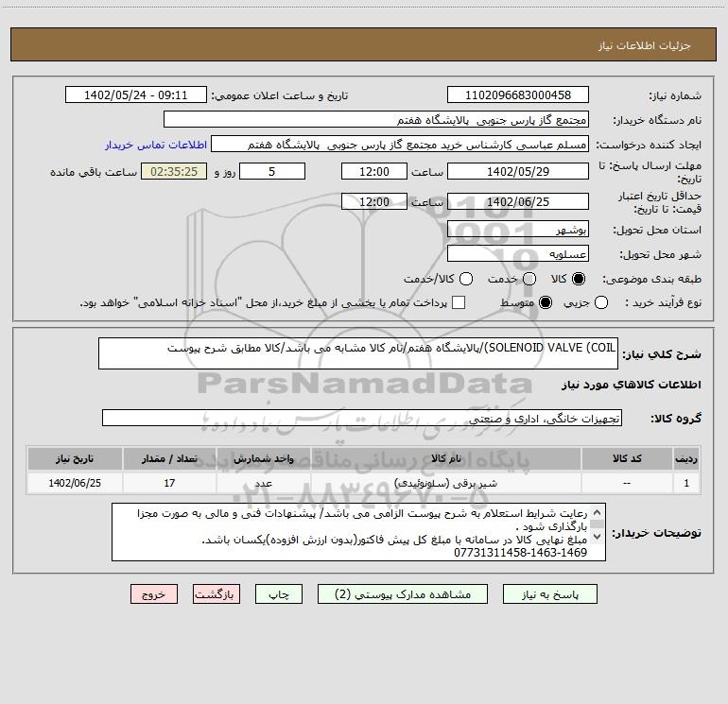Click the unit cell عدد
728x704 pixels.
263,483
